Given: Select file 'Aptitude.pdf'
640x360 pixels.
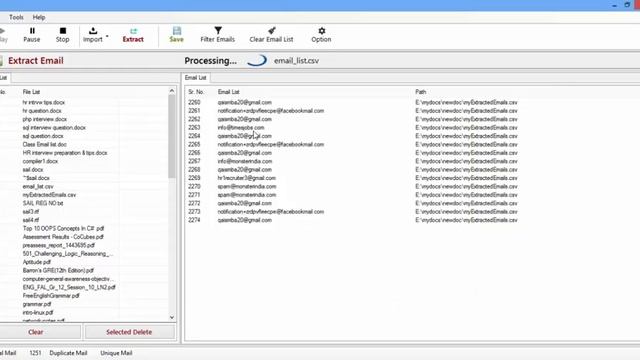Looking at the screenshot, I should [x=37, y=262].
